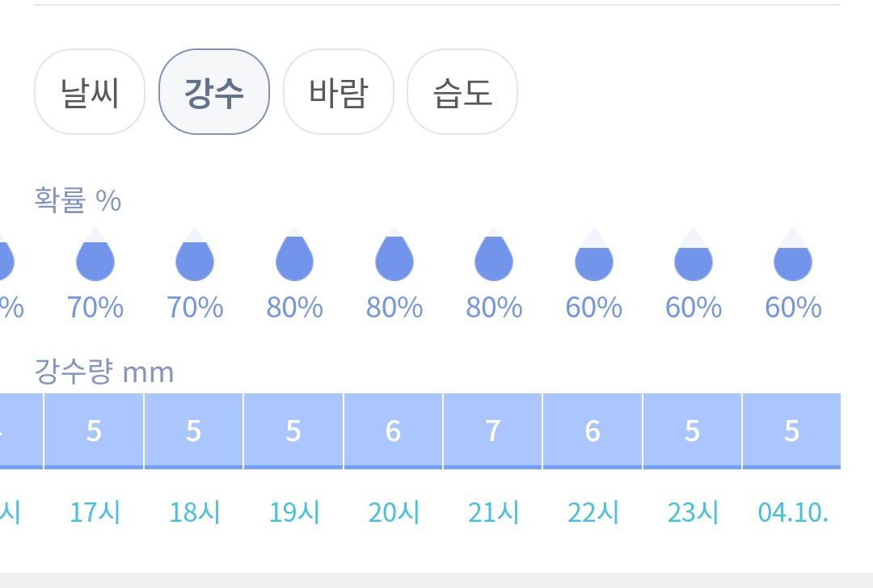
Task: Click the raindrop icon above 20시
Action: [394, 254]
